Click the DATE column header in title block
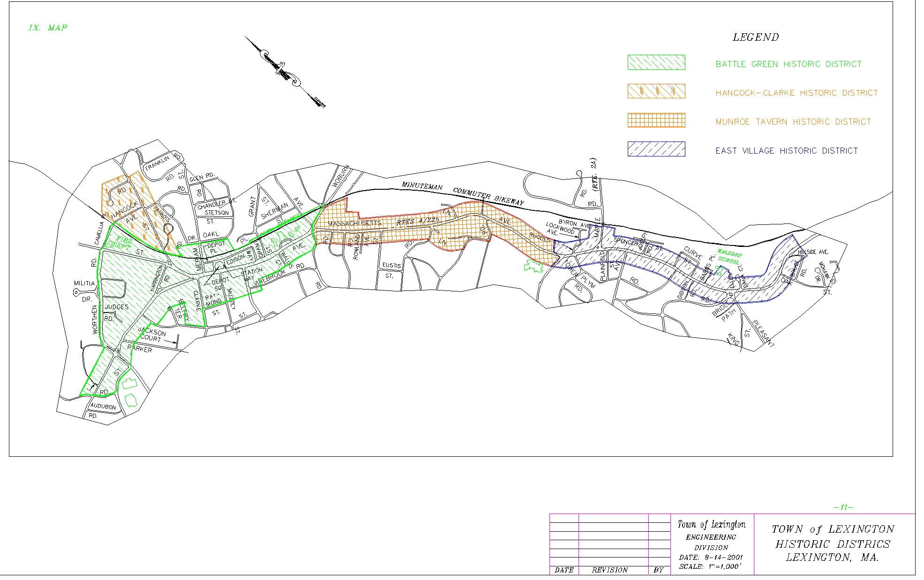This screenshot has height=580, width=924. point(564,570)
